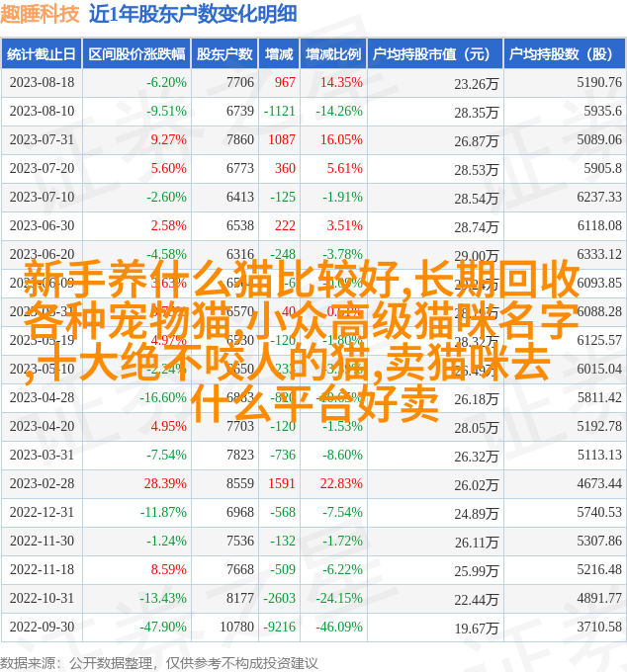This screenshot has height=672, width=627.
Task: Click the market value 19.67万
Action: [x=477, y=629]
